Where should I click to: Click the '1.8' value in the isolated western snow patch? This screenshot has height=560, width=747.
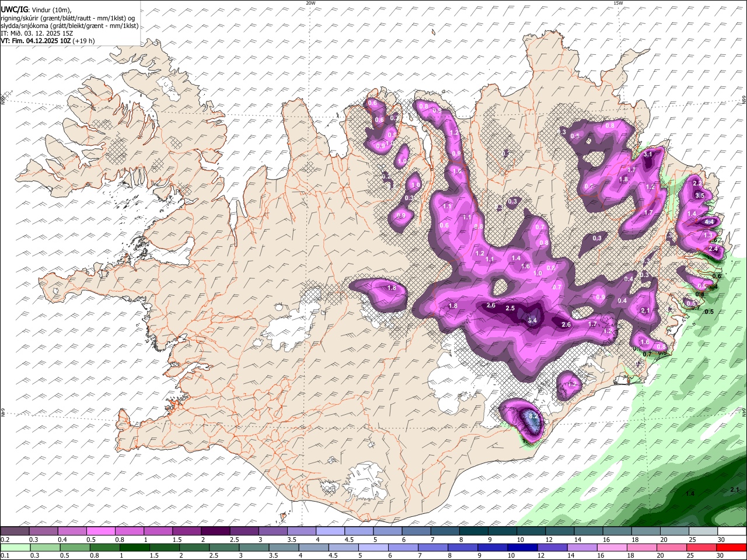pos(392,288)
